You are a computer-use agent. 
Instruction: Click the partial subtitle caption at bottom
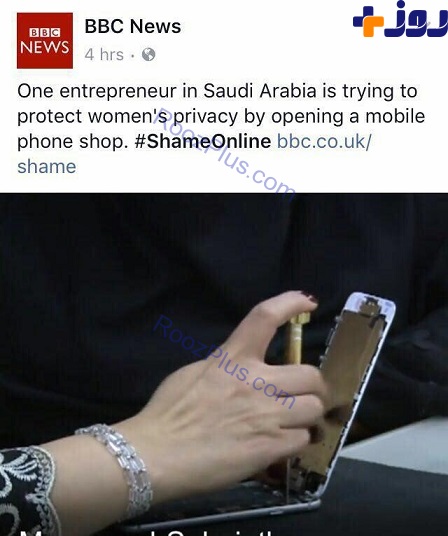(150, 532)
